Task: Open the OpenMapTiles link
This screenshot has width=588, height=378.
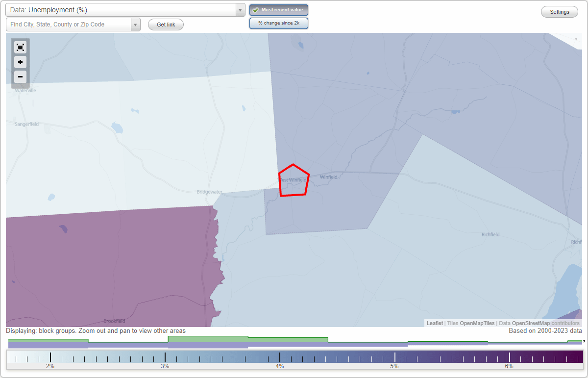Action: tap(477, 323)
